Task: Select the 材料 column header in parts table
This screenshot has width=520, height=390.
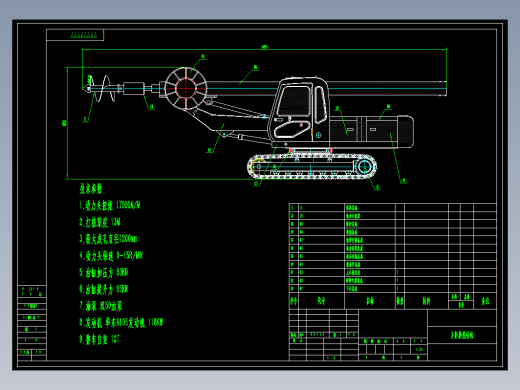Action: tap(426, 301)
